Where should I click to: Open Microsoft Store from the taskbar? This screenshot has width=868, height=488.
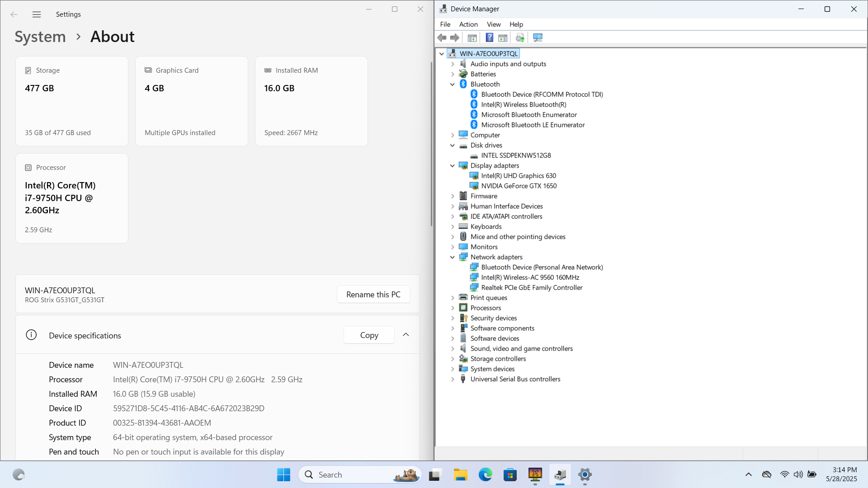pyautogui.click(x=510, y=475)
